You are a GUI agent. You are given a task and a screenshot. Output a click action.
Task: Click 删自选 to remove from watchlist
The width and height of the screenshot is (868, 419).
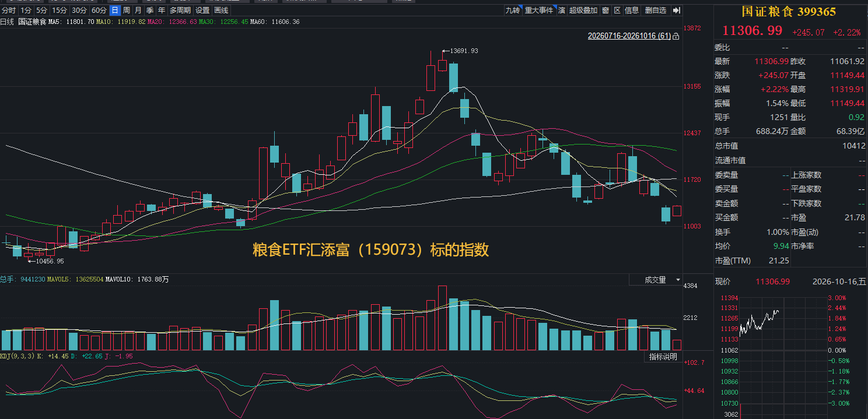pos(656,10)
